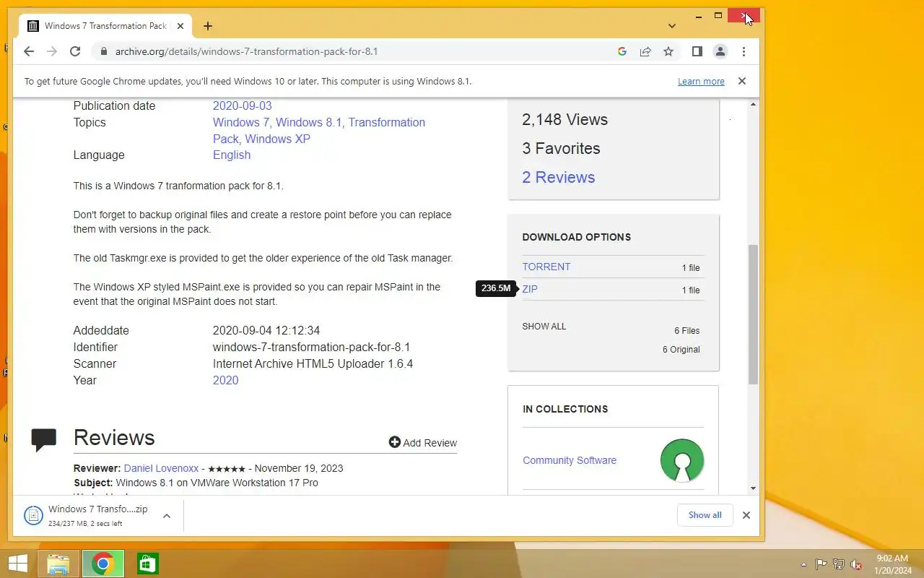Share this page icon
Screen dimensions: 924x578
pos(645,51)
